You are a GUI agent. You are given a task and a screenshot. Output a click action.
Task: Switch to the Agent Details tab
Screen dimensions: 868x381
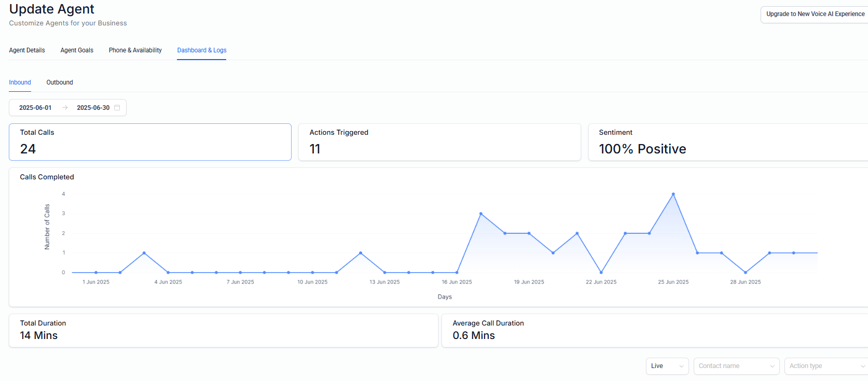tap(27, 50)
